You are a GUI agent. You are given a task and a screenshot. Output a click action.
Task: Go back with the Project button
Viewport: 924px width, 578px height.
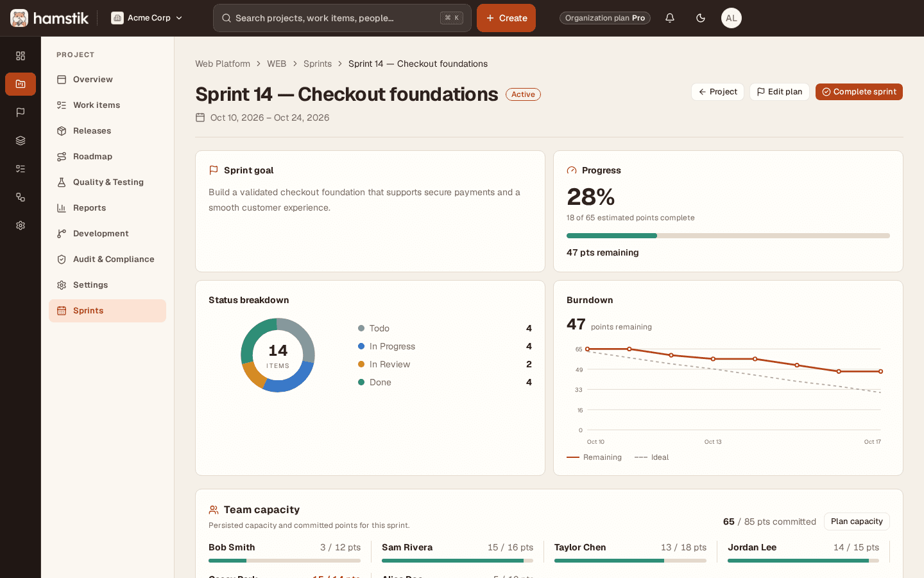pyautogui.click(x=718, y=92)
